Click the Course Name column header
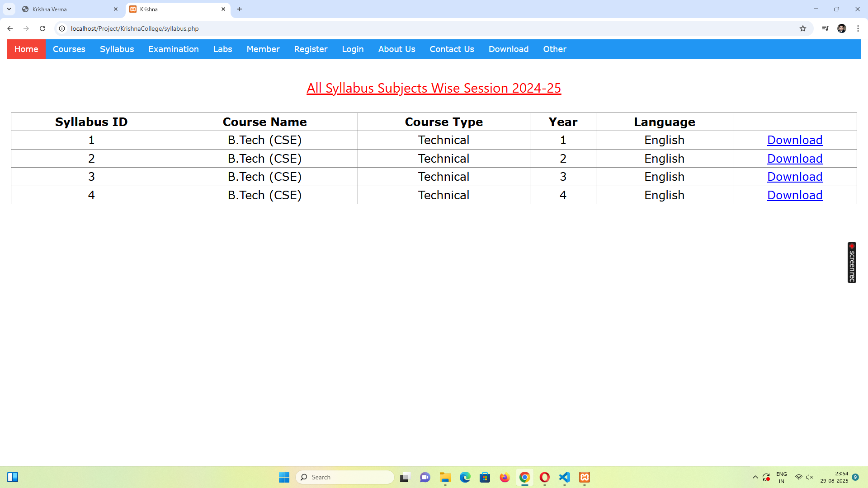The width and height of the screenshot is (868, 488). pos(265,122)
